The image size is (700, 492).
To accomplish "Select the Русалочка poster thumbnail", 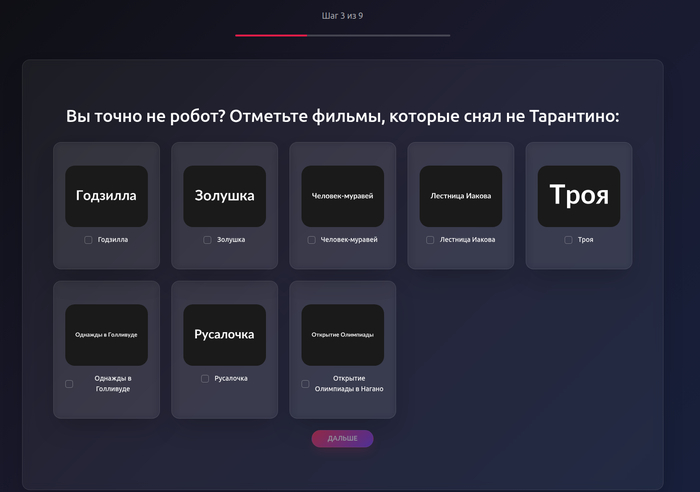I will [224, 334].
